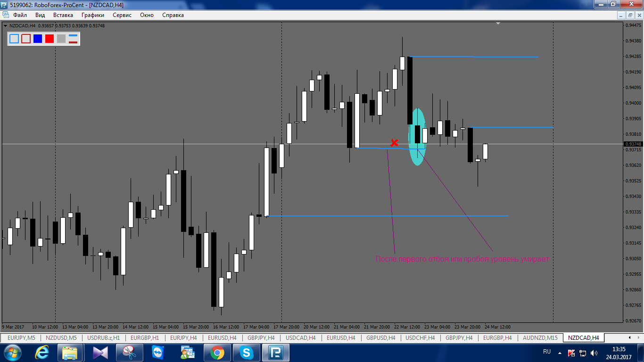
Task: Show hidden tray icons arrow
Action: [560, 353]
